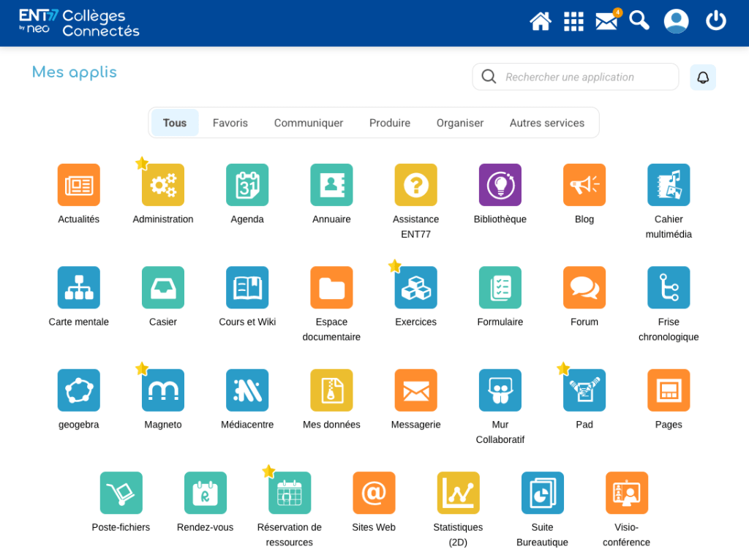
Task: Open the Visio-conférence app
Action: coord(626,493)
